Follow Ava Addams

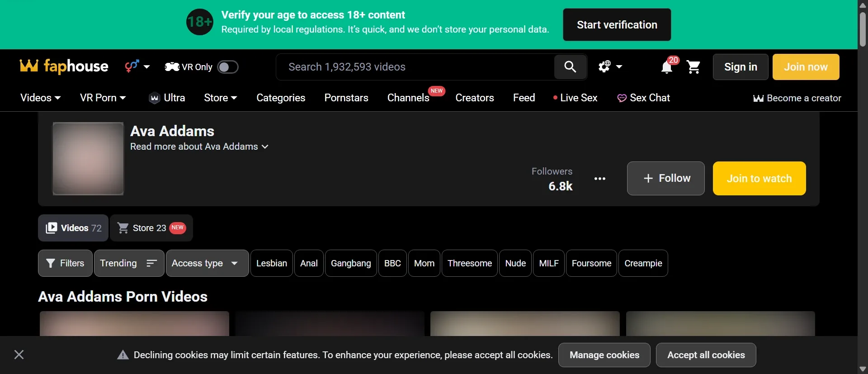pyautogui.click(x=666, y=179)
